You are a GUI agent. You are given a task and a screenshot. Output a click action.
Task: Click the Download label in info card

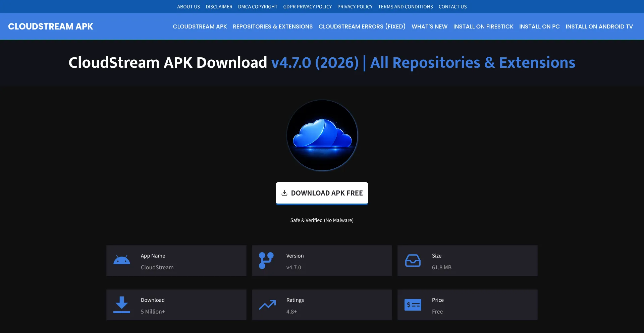[x=153, y=300]
